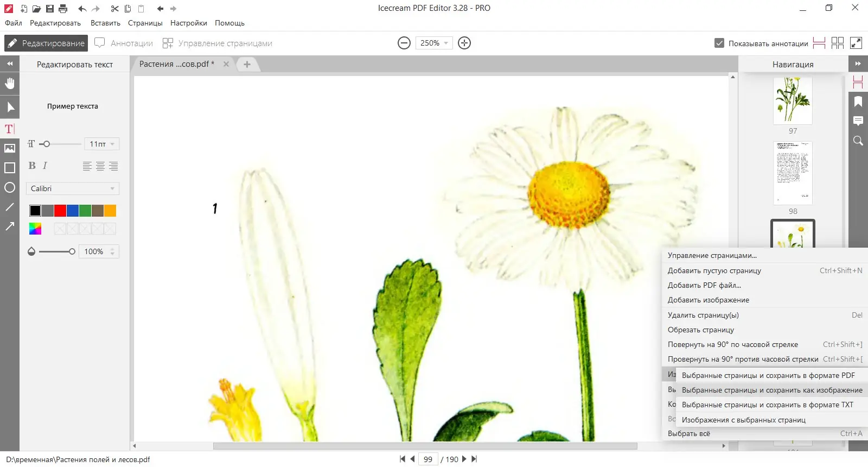Cut selection with the scissors icon

pos(114,9)
